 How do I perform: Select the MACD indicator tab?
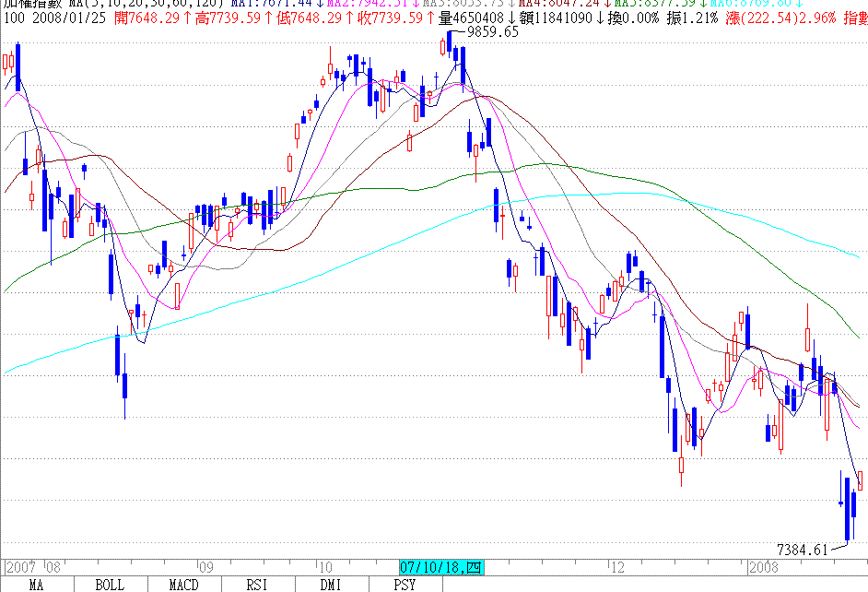click(x=184, y=585)
